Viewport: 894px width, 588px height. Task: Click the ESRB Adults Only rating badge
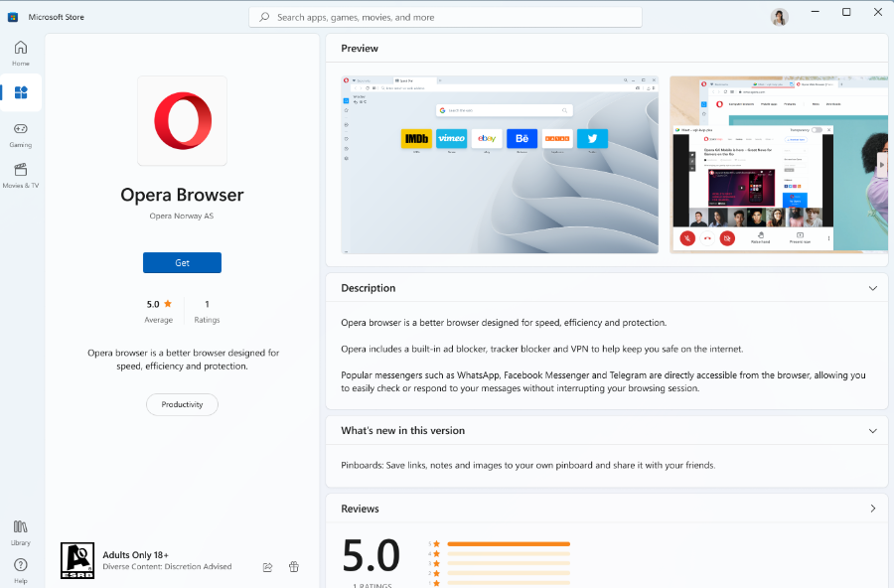(x=76, y=560)
